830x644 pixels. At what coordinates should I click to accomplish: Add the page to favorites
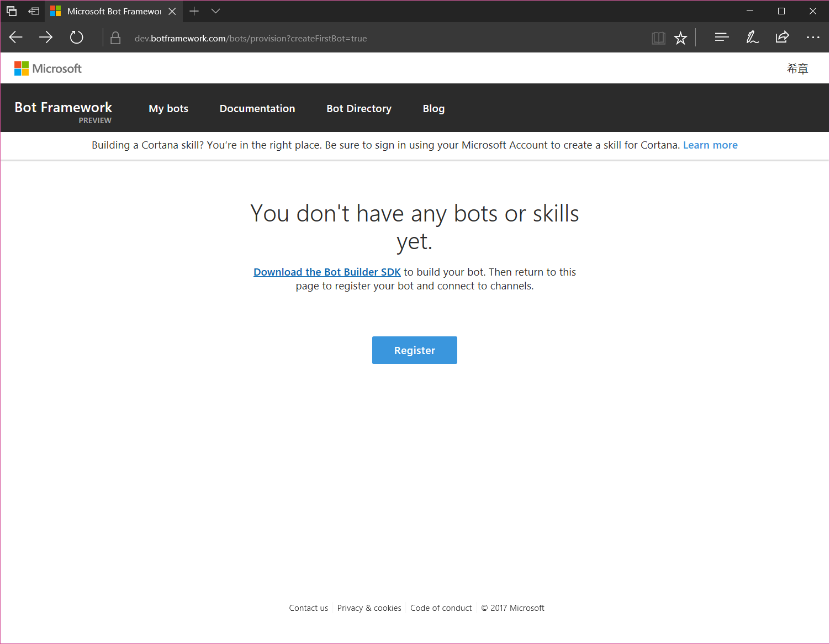click(680, 38)
